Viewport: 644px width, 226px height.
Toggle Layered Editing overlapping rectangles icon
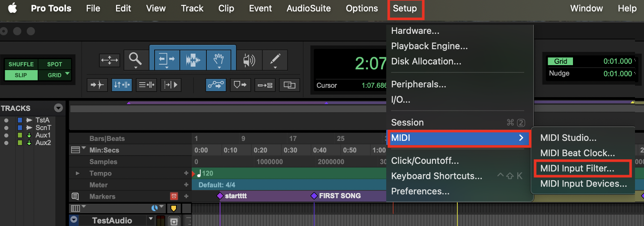click(289, 85)
